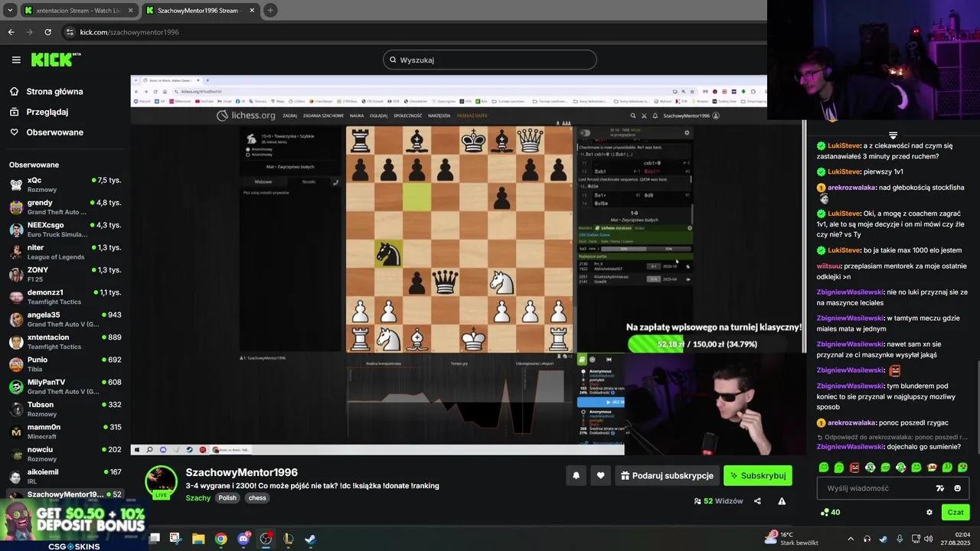Click the kick.com address bar
This screenshot has height=551, width=980.
(x=413, y=32)
